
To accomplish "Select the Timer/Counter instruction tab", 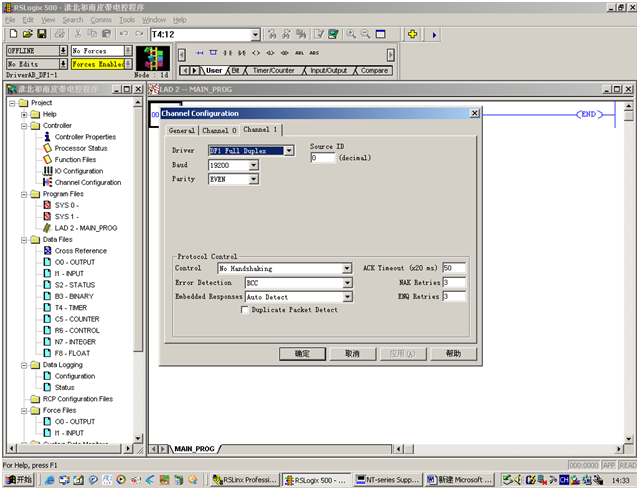I will (x=273, y=71).
